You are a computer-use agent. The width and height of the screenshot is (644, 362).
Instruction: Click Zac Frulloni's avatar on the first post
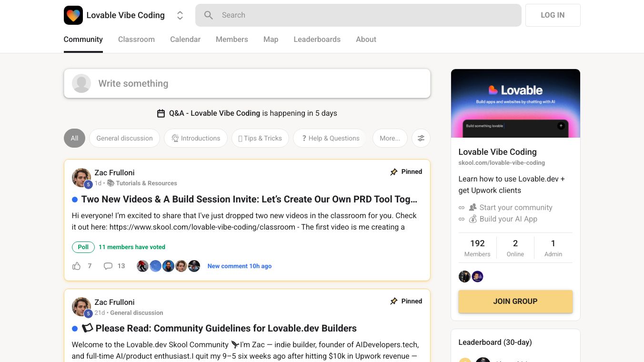tap(81, 178)
